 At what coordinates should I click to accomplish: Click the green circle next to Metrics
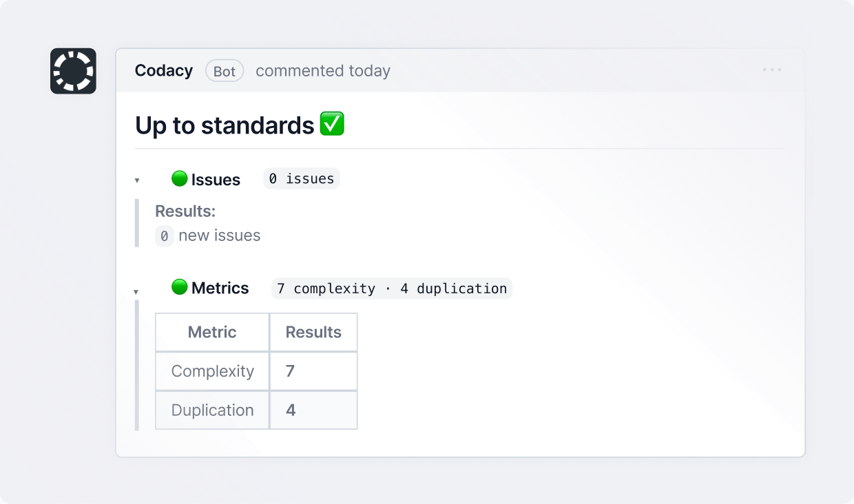pos(180,287)
